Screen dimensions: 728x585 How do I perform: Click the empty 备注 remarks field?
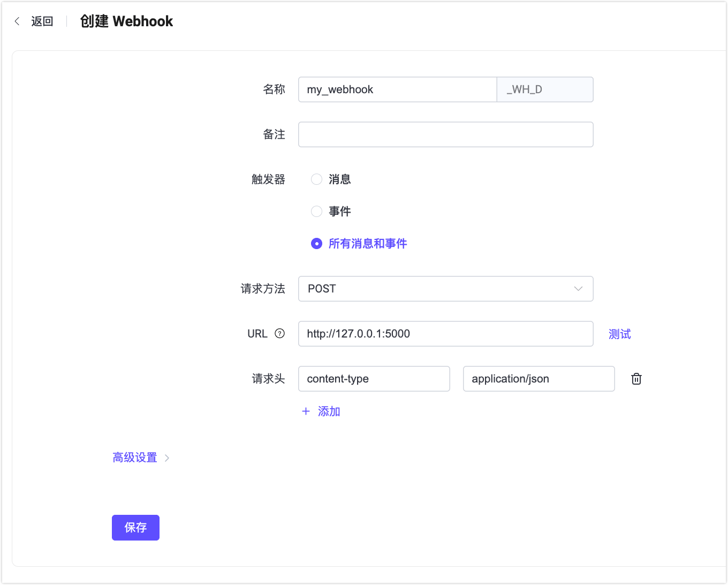(446, 134)
